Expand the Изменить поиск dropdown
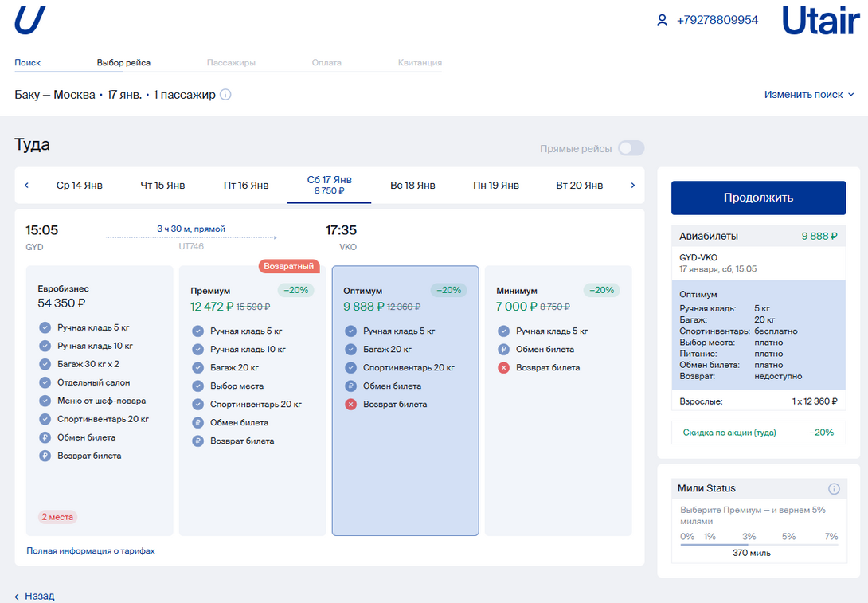This screenshot has width=868, height=603. click(809, 95)
